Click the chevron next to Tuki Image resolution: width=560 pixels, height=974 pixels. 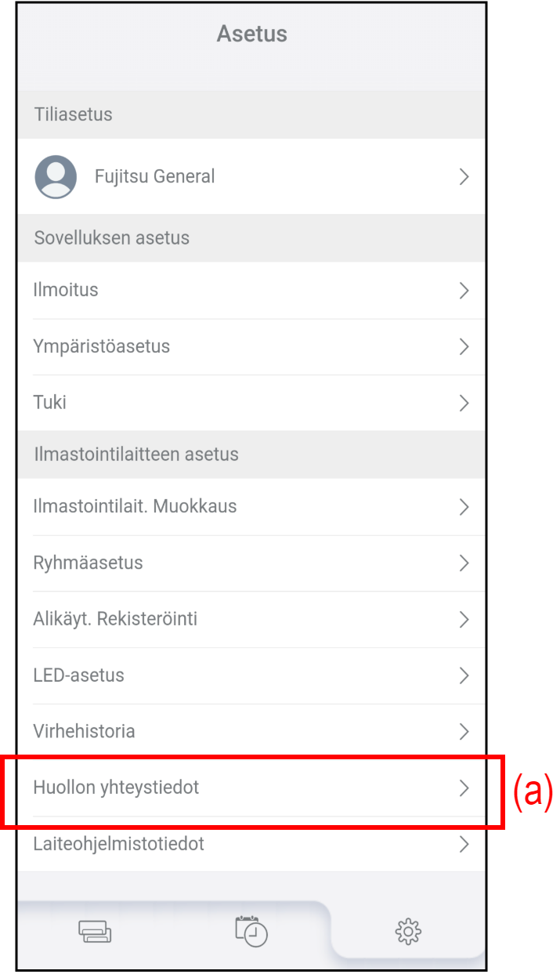(464, 403)
